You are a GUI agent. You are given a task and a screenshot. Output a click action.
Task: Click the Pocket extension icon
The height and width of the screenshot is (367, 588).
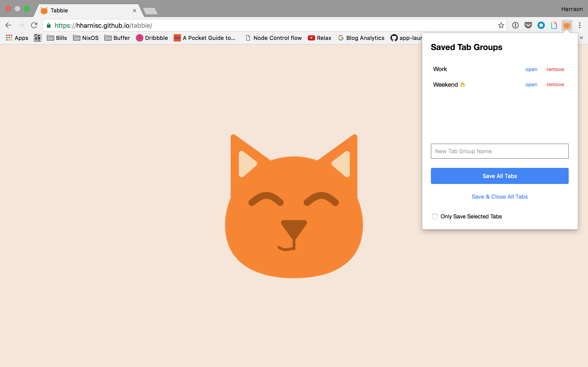pos(528,25)
